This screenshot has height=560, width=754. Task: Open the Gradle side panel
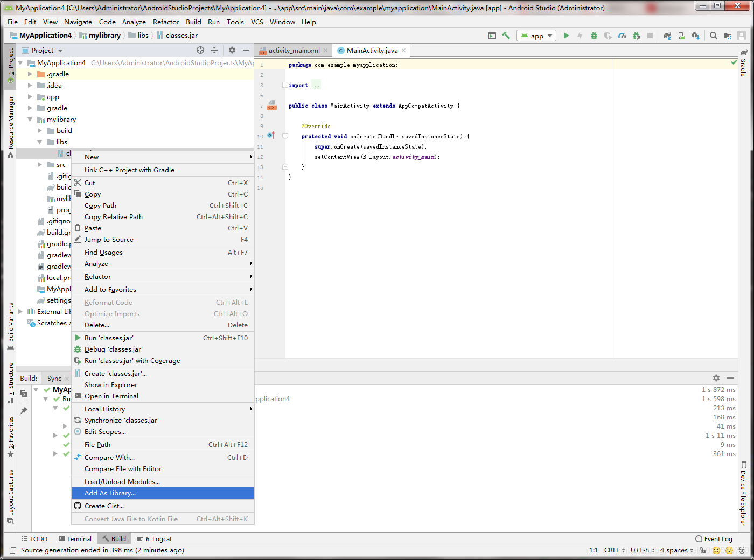pyautogui.click(x=744, y=62)
